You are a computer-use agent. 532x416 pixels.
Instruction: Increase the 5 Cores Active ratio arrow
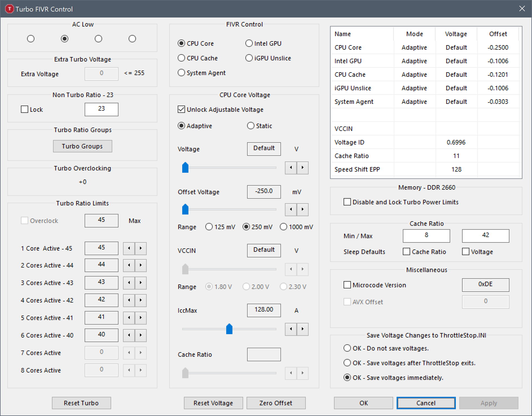click(141, 318)
